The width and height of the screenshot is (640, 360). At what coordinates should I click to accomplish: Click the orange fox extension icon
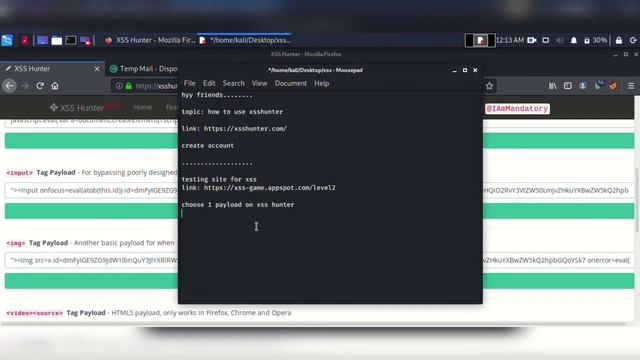(x=613, y=86)
